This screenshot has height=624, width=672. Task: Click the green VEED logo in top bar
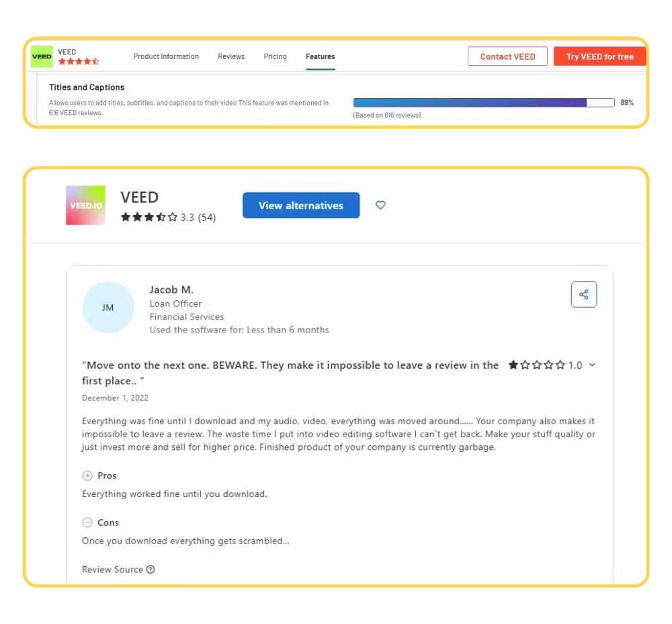pos(42,56)
